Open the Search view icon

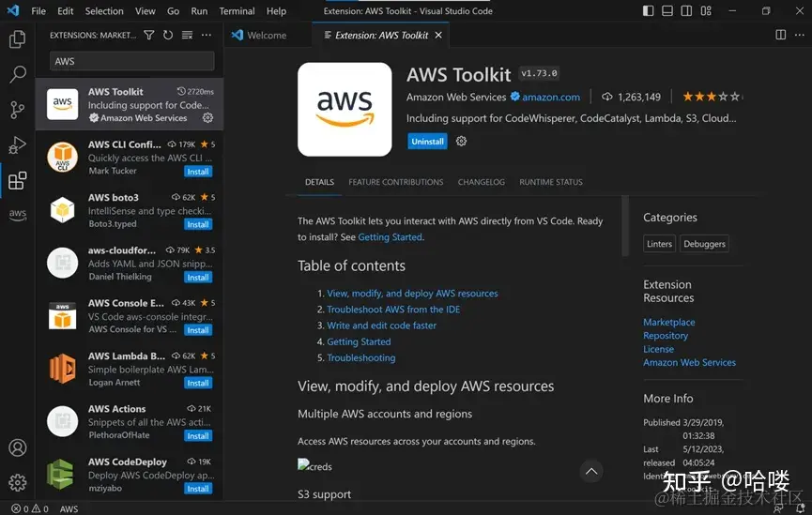coord(17,74)
